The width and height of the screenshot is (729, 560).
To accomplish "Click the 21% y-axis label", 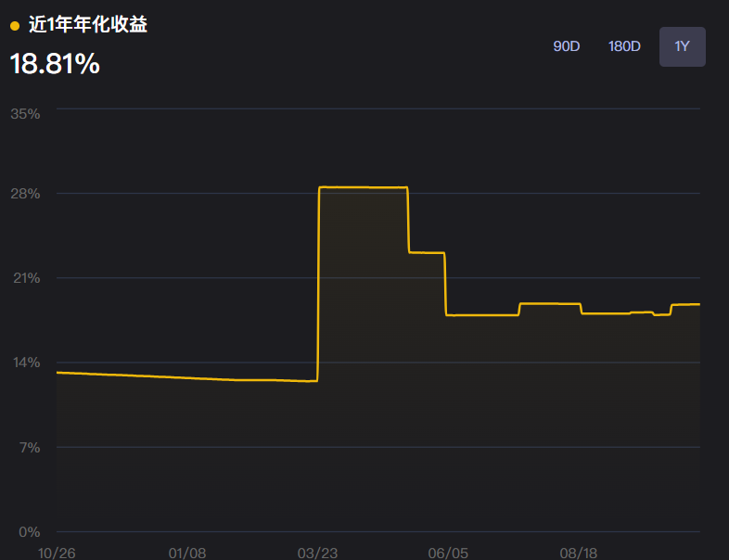I will click(x=25, y=278).
